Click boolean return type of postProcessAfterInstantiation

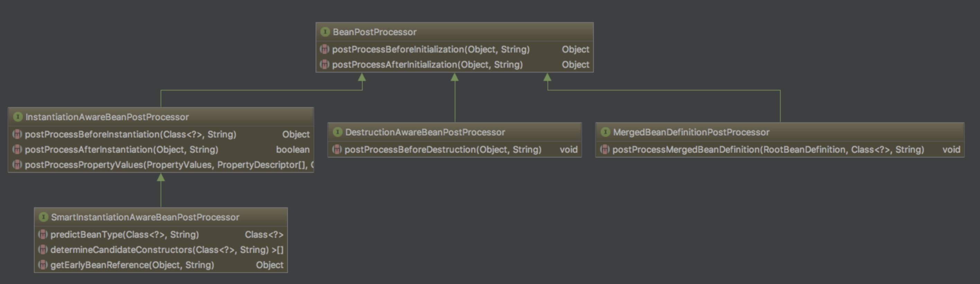pos(292,150)
